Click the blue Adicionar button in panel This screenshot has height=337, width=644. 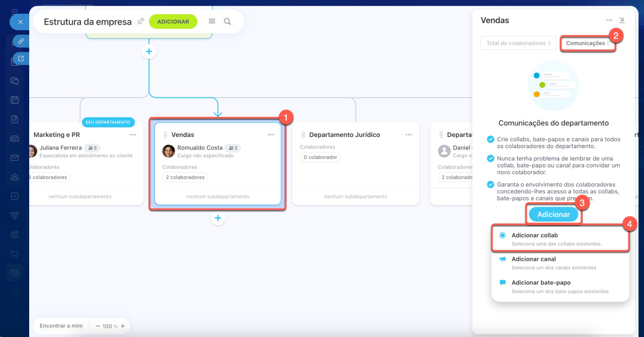(x=553, y=214)
